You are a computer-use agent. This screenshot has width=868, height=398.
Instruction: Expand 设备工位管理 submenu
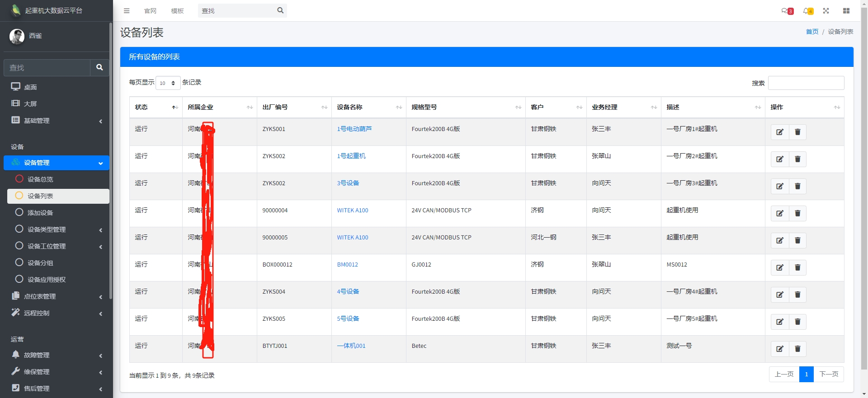pos(58,246)
